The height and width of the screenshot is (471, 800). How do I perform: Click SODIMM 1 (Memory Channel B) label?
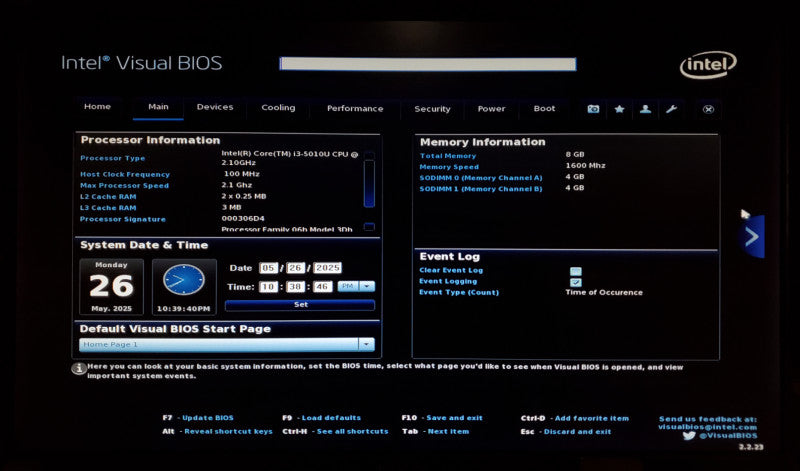click(x=481, y=189)
